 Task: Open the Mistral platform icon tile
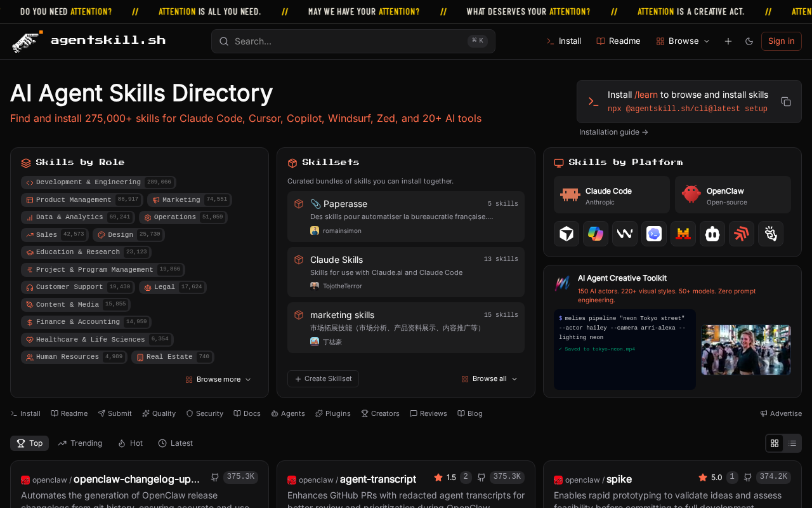click(683, 234)
